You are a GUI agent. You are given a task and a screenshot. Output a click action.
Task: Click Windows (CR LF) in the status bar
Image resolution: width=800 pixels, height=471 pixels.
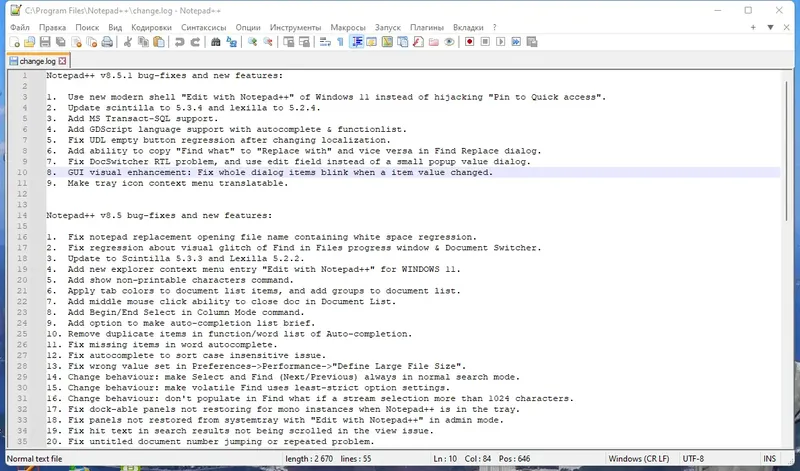coord(639,458)
